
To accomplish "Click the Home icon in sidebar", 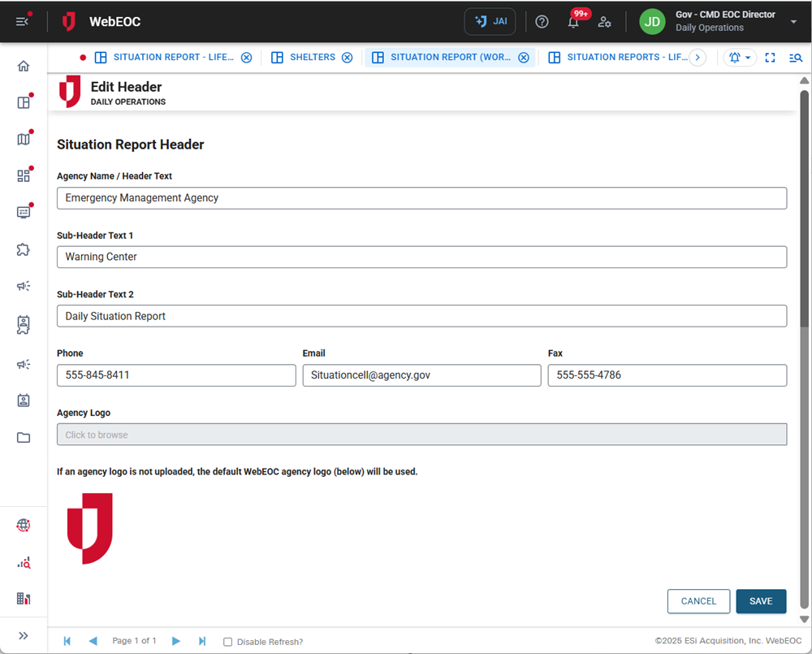I will click(x=24, y=66).
